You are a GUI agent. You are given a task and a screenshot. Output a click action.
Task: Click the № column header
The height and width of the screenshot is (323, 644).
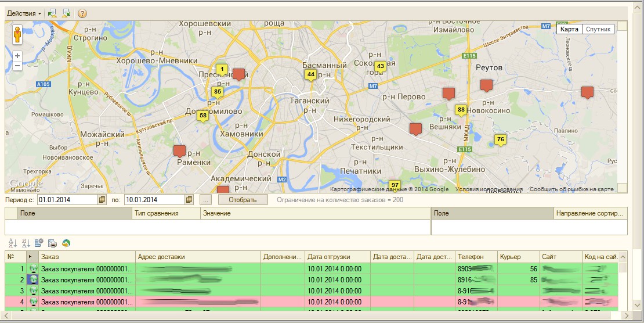(x=16, y=257)
